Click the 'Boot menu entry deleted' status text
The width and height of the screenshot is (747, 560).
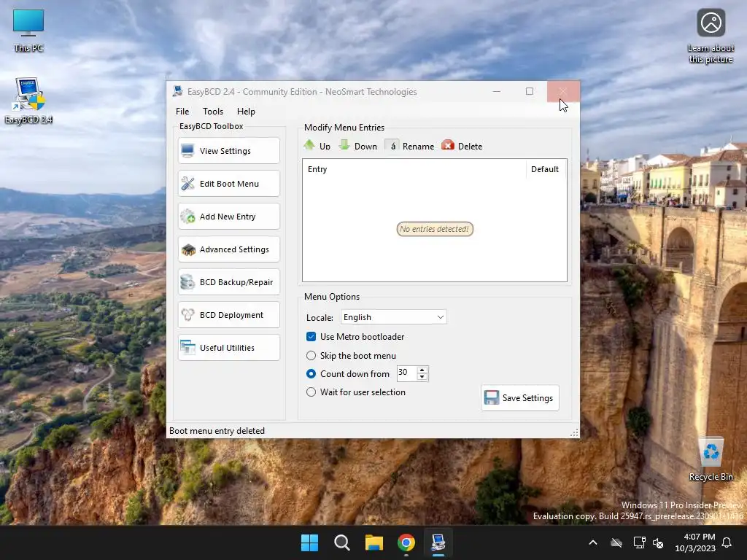click(x=217, y=431)
